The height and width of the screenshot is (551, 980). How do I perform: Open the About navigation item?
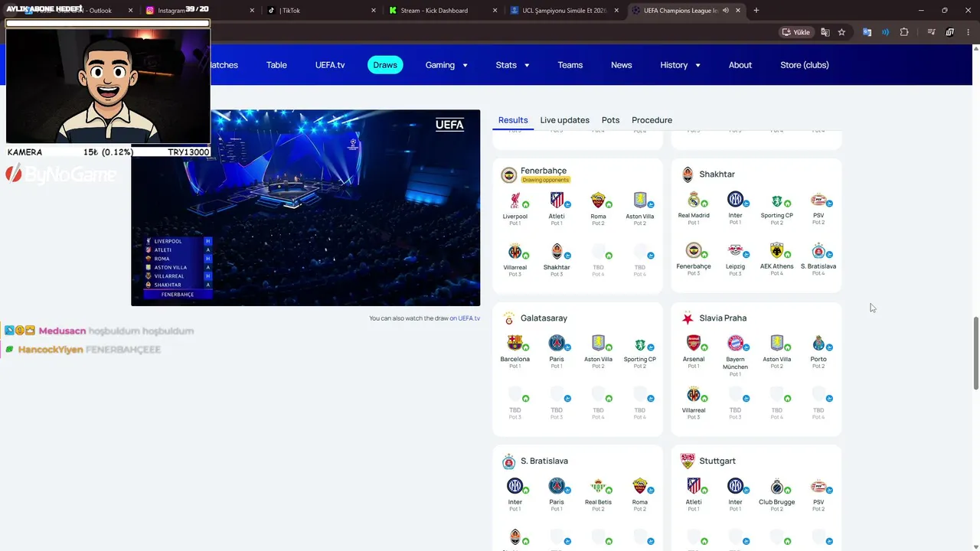tap(740, 65)
